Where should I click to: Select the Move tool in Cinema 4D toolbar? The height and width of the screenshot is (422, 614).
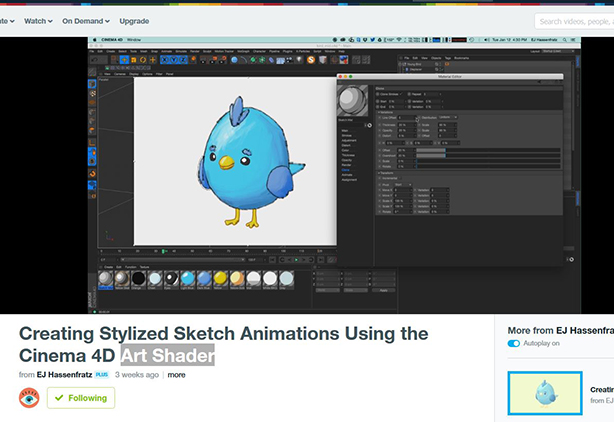[124, 60]
